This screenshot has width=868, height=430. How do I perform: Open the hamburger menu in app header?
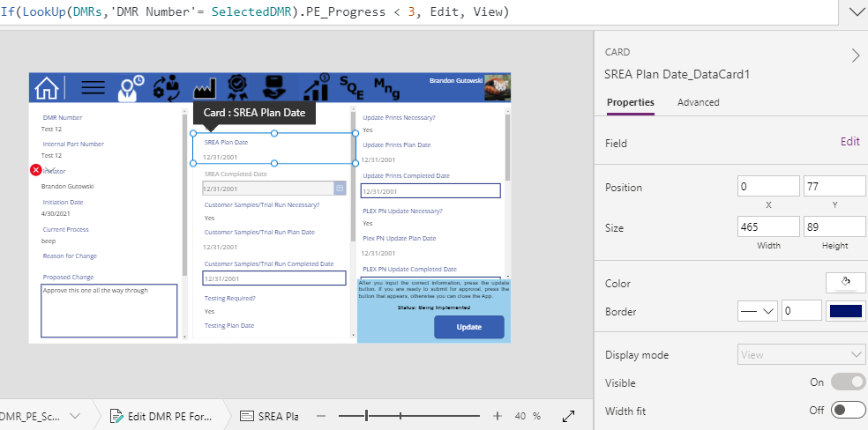(93, 87)
